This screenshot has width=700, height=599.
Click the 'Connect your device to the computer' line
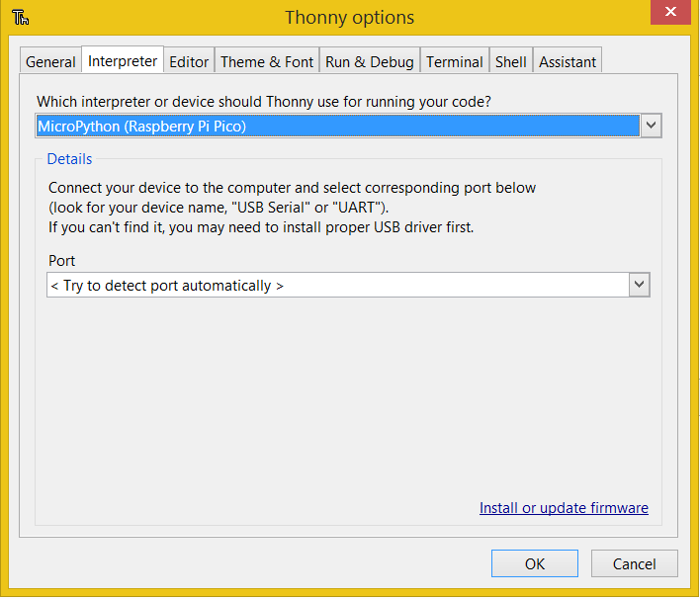coord(292,188)
